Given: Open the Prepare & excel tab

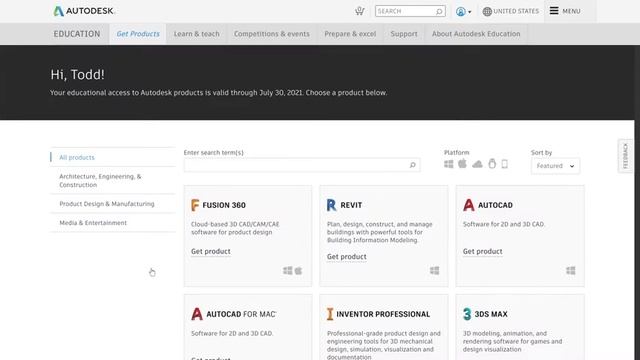Looking at the screenshot, I should pyautogui.click(x=350, y=34).
